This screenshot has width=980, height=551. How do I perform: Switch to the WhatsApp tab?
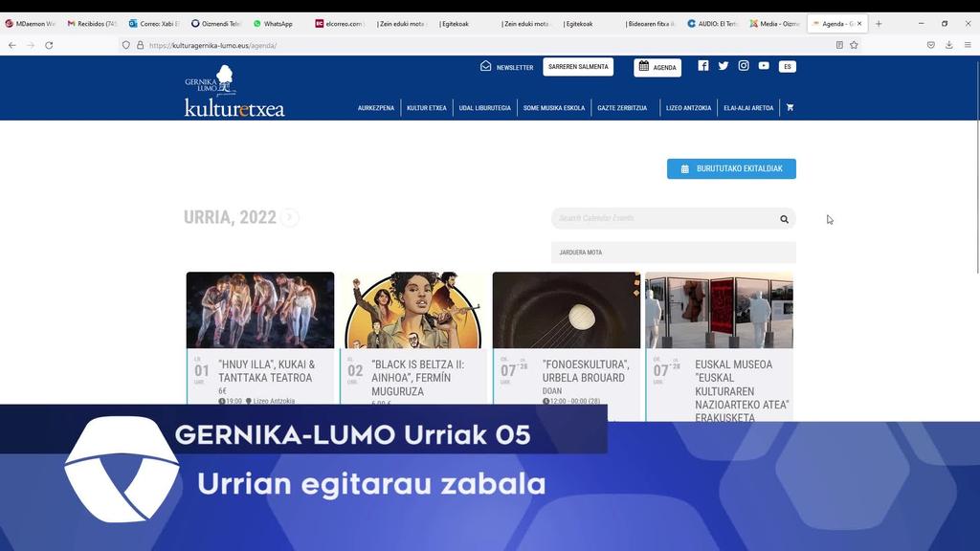pos(278,24)
